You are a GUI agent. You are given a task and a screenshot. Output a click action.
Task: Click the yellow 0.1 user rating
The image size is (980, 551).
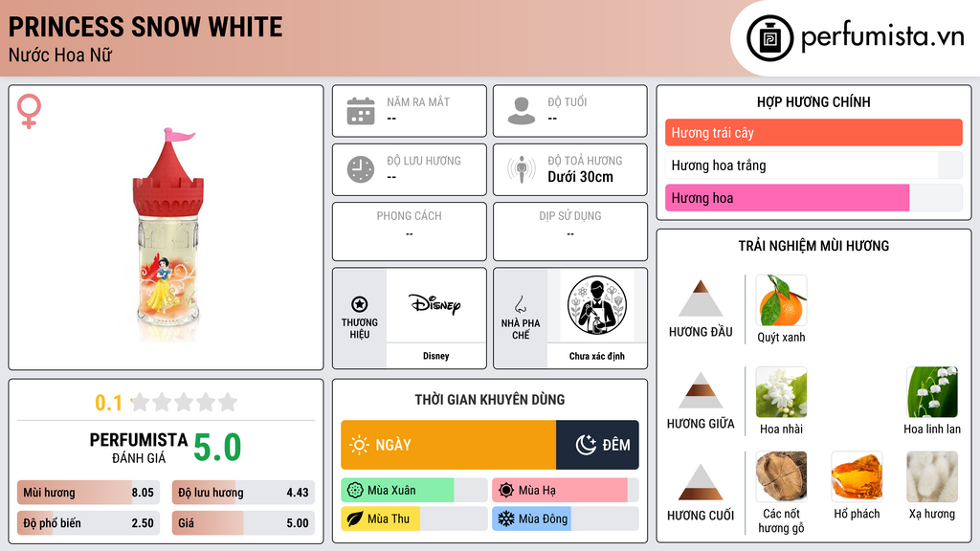[108, 403]
